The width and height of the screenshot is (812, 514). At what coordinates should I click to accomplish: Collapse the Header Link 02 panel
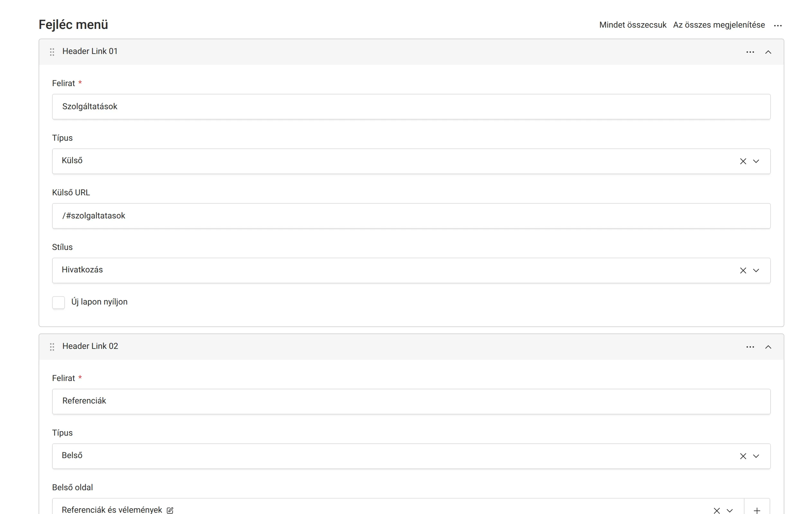click(x=768, y=347)
